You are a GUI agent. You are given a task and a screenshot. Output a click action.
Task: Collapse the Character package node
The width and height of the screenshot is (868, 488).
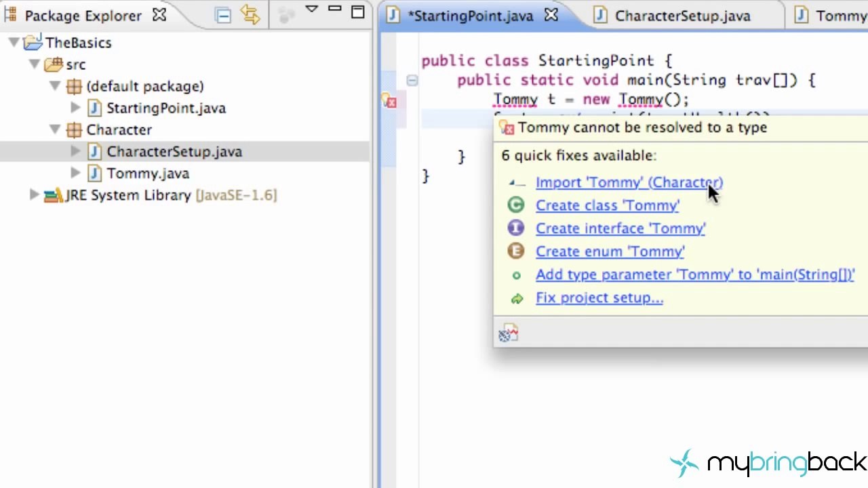click(55, 129)
